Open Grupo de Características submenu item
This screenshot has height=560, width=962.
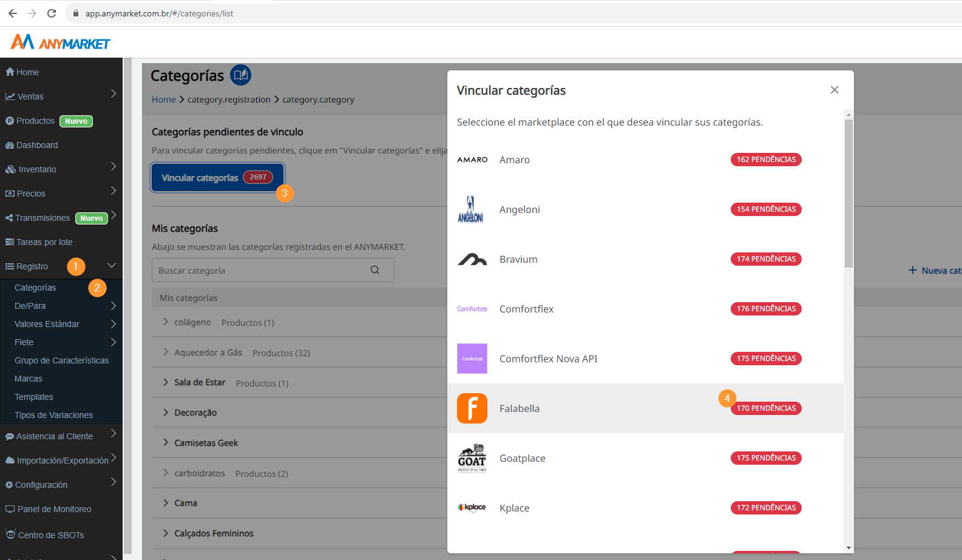(62, 360)
